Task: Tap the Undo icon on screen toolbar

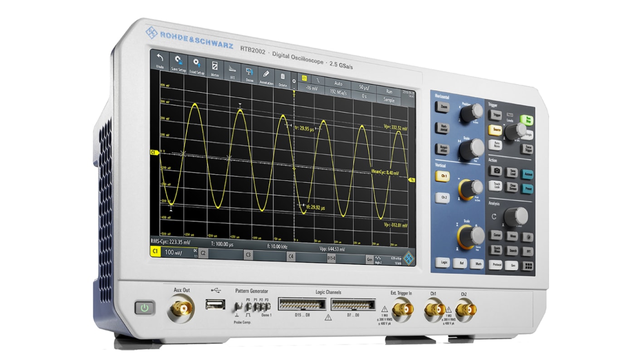Action: 160,60
